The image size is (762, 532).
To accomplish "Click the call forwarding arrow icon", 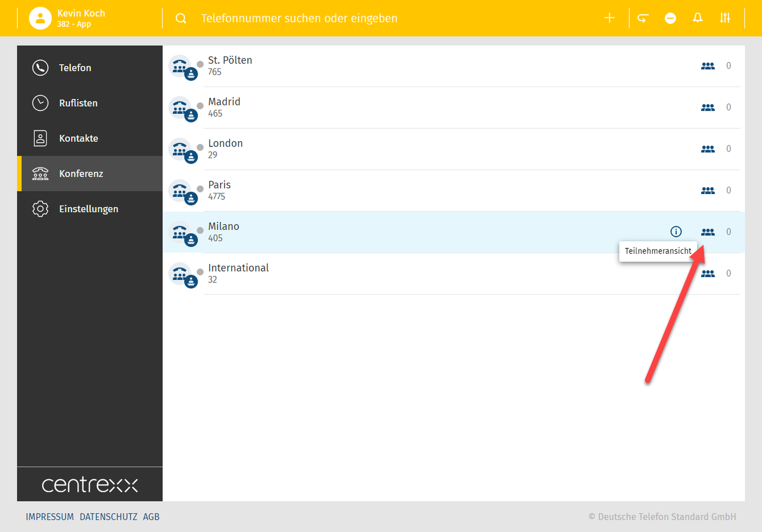I will click(643, 18).
